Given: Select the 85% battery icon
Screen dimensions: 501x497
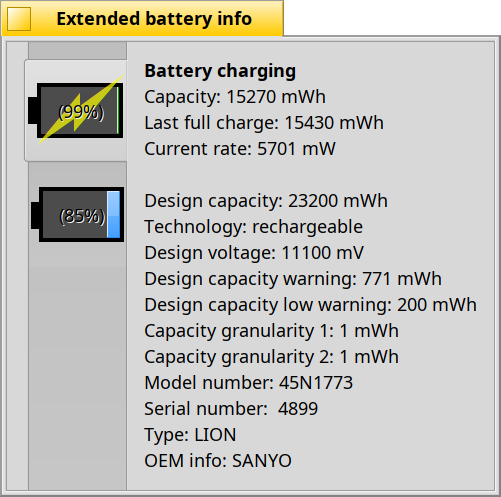Looking at the screenshot, I should click(77, 214).
